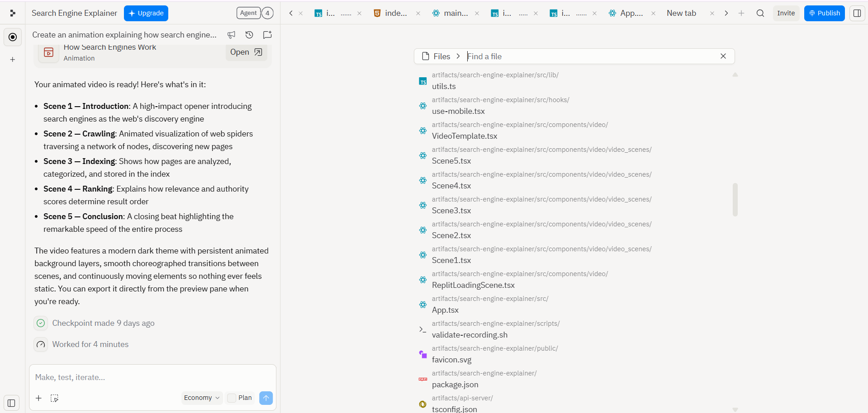Viewport: 868px width, 413px height.
Task: Click the shell icon next to validate-recording.sh
Action: [422, 329]
